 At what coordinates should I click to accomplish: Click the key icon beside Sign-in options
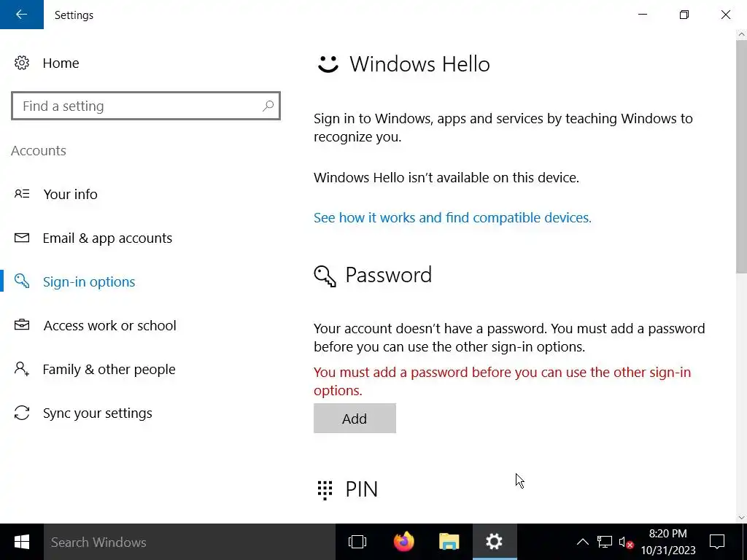point(22,281)
